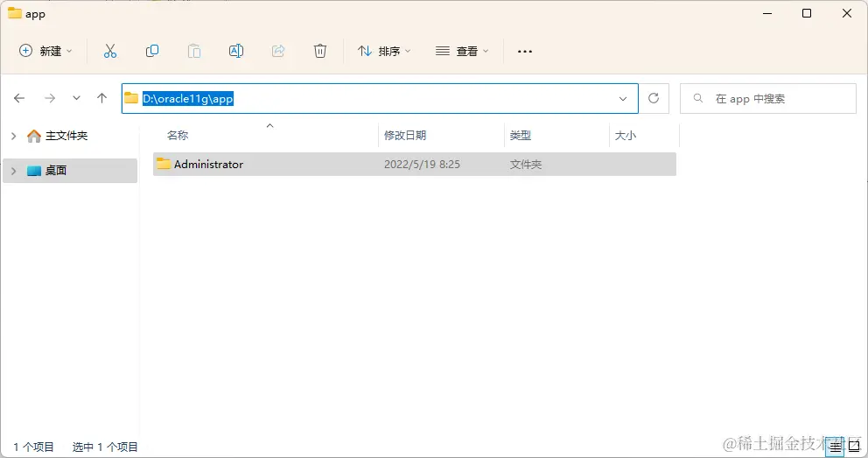The width and height of the screenshot is (868, 458).
Task: Expand the 主文件夹 tree node
Action: (14, 136)
